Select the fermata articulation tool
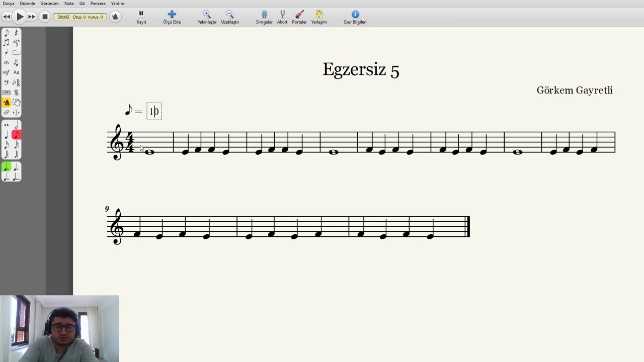644x362 pixels. [x=7, y=63]
